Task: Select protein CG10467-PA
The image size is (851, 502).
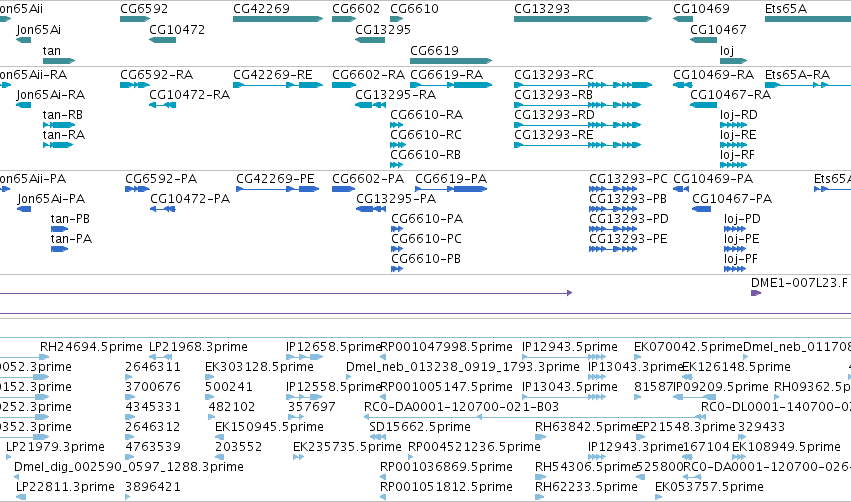Action: click(x=732, y=199)
